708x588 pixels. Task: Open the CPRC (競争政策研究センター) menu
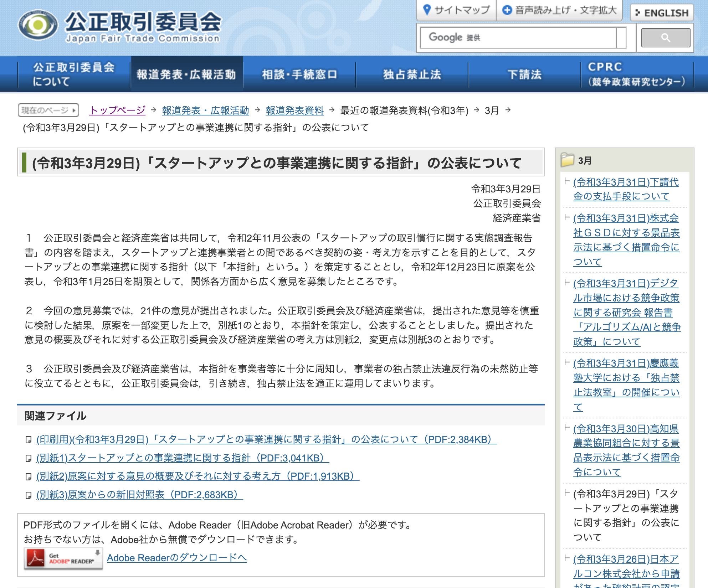(x=637, y=74)
